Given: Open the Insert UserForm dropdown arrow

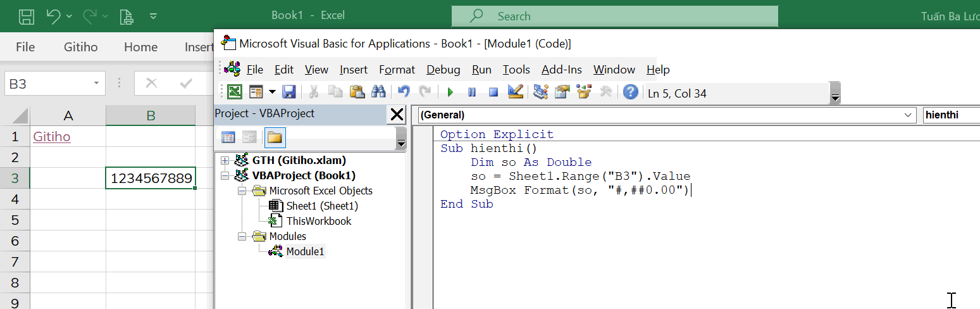Looking at the screenshot, I should click(272, 92).
